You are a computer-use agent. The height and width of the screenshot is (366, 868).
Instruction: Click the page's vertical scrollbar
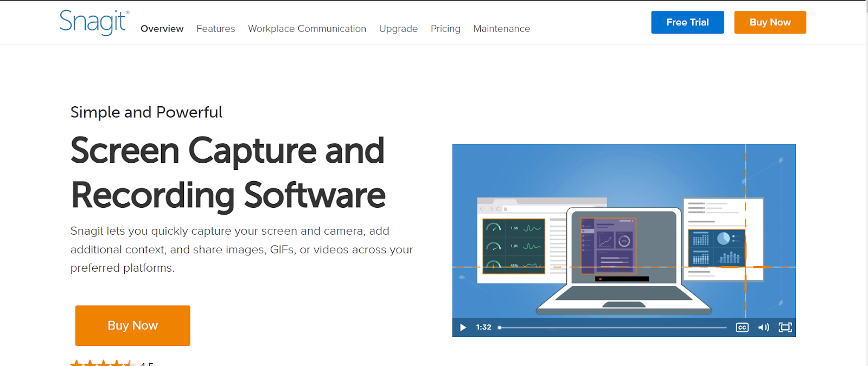[x=866, y=183]
